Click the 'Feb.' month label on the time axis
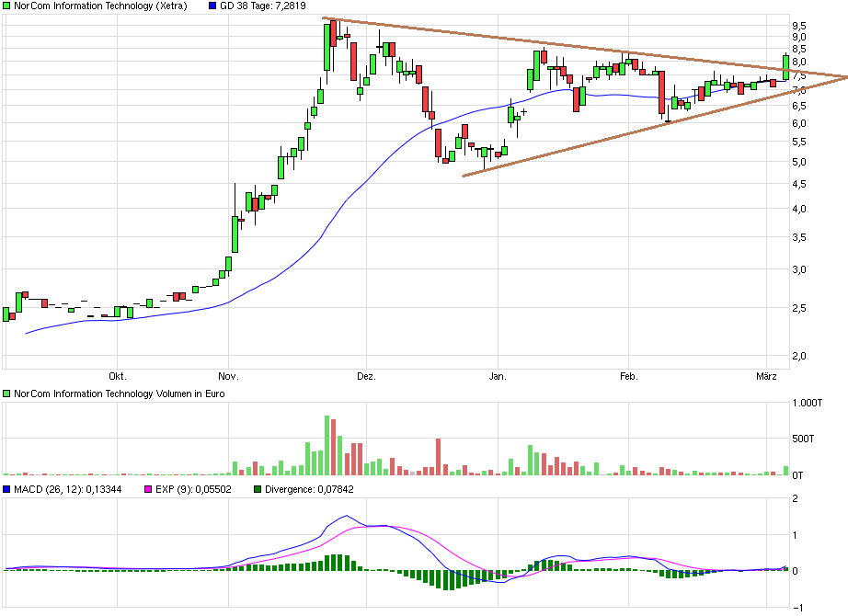Viewport: 848px width, 616px height. pyautogui.click(x=629, y=376)
